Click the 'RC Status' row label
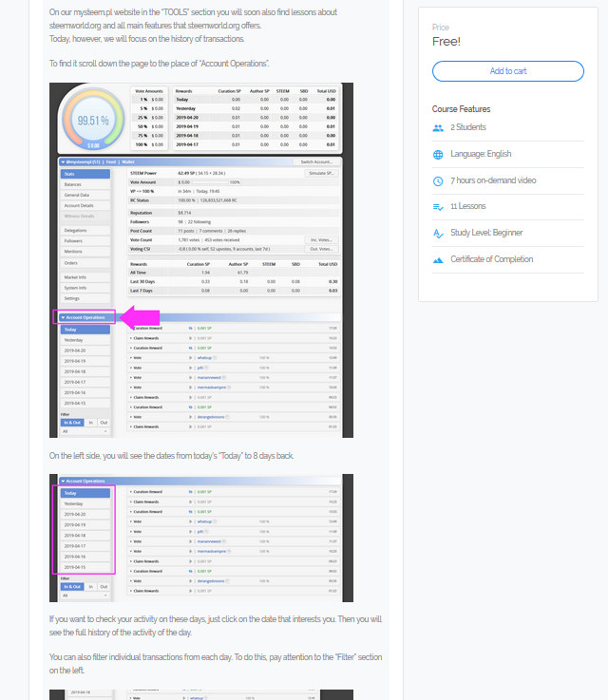The image size is (608, 700). 140,200
